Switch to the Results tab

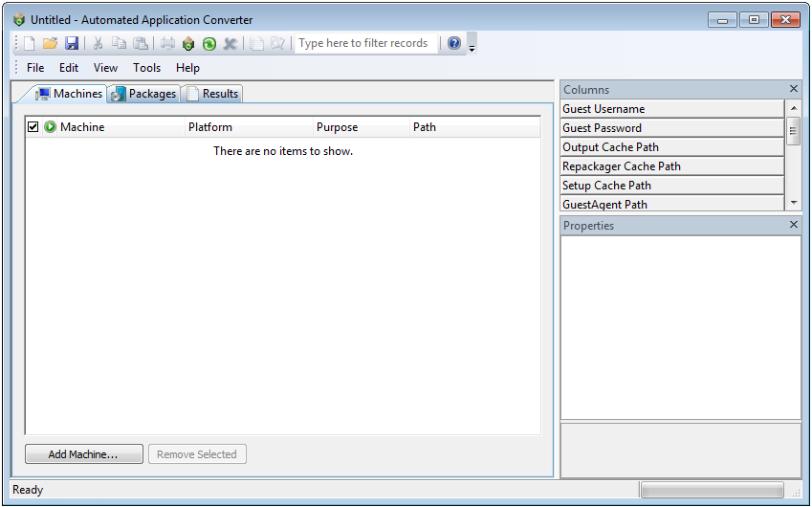(212, 94)
